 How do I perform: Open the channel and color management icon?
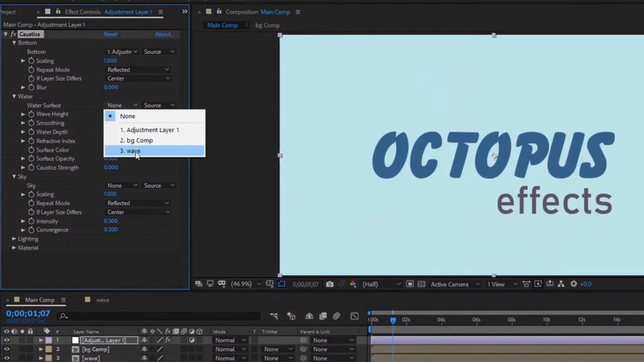353,284
